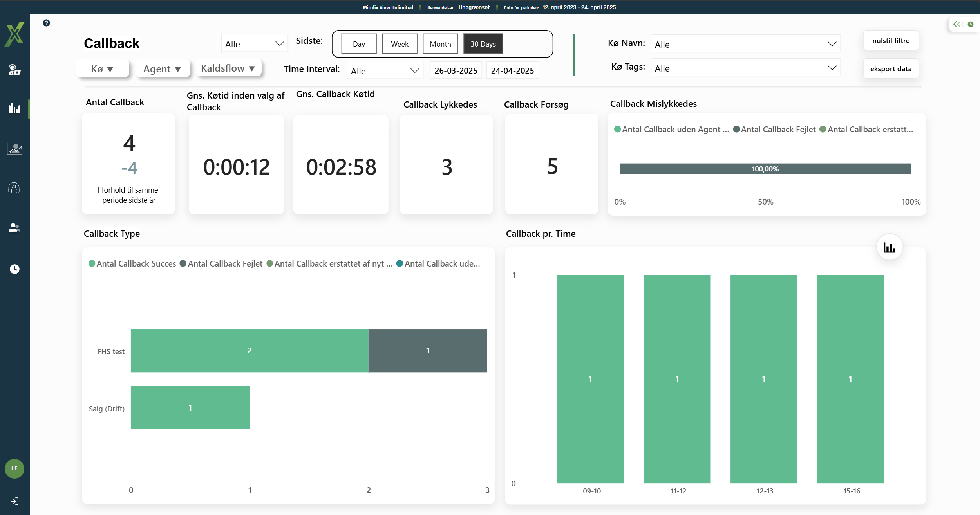Click the start date field 26-03-2025
980x515 pixels.
456,71
